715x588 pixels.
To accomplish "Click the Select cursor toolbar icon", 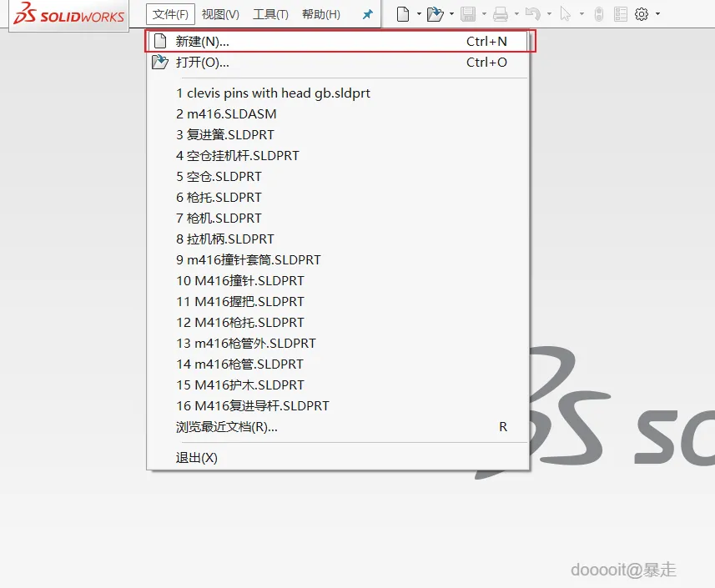I will 566,14.
